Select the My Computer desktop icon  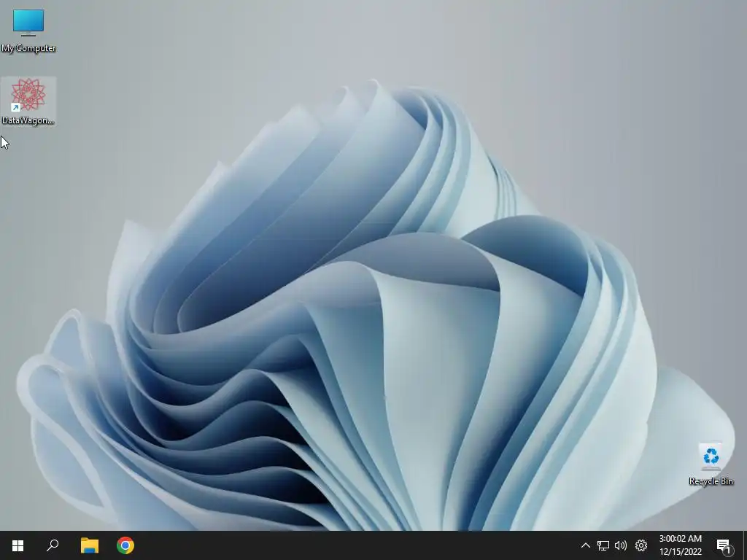pos(28,31)
